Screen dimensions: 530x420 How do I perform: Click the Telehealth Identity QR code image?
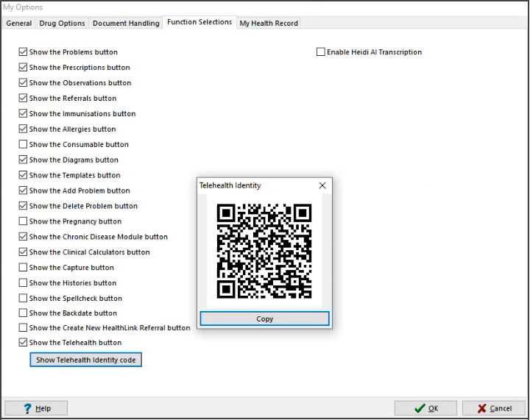264,251
